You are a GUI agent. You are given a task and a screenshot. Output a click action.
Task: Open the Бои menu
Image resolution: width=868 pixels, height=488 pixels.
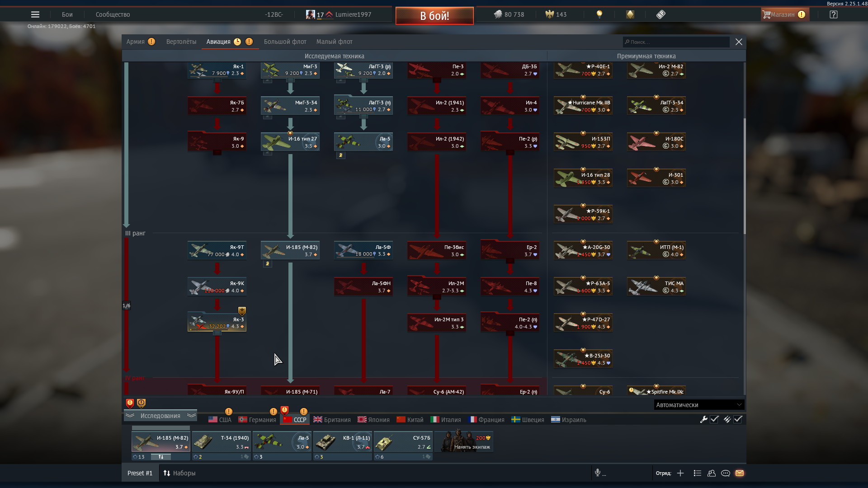click(x=67, y=14)
